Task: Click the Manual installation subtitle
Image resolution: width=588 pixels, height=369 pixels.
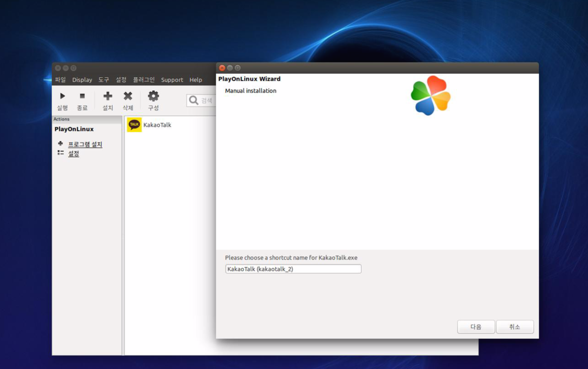Action: pyautogui.click(x=250, y=91)
